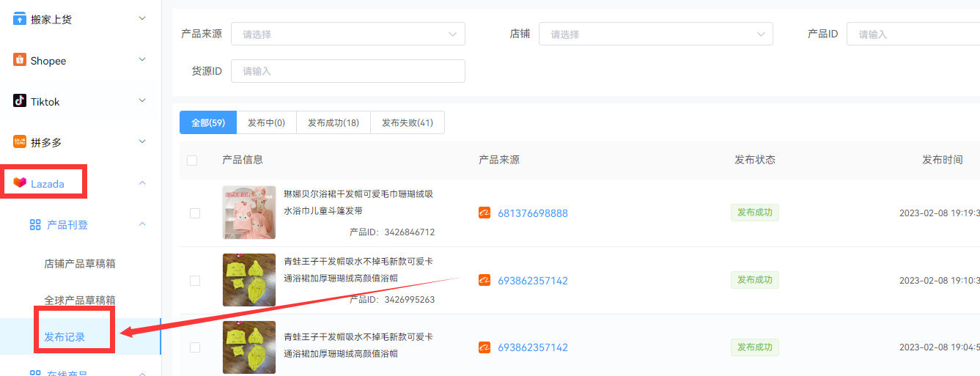Switch to the 发布成功(18) tab

pyautogui.click(x=334, y=122)
